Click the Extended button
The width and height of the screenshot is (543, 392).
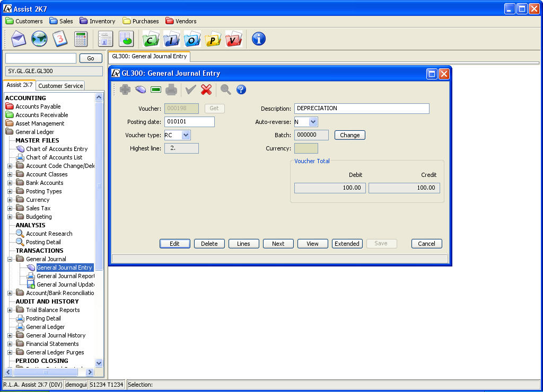click(347, 244)
